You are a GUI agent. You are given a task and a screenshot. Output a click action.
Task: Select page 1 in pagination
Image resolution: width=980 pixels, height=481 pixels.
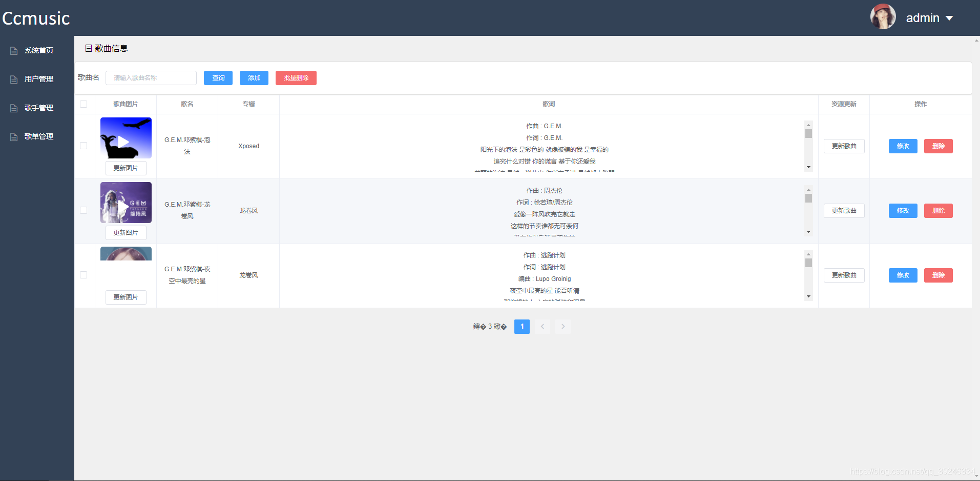pyautogui.click(x=522, y=327)
